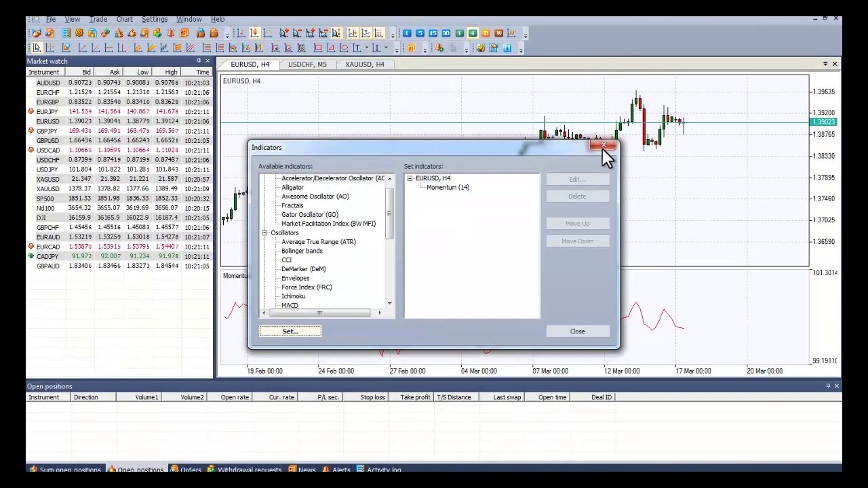Click the Close button in Indicators dialog

[x=577, y=331]
